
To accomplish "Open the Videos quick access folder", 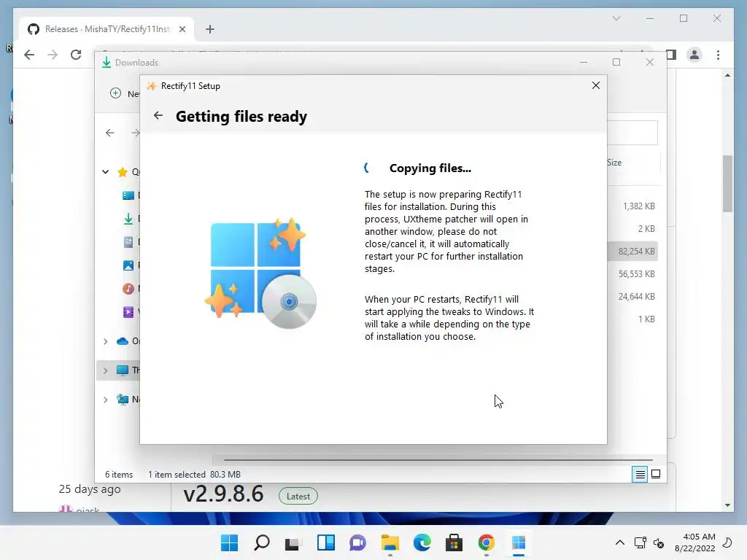I will 128,312.
